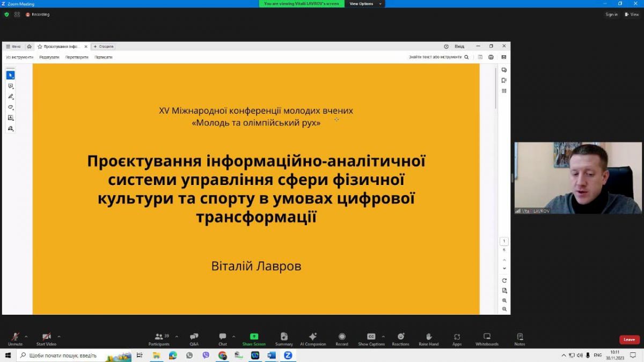Expand audio options arrow next to Unmute
The height and width of the screenshot is (362, 644).
tap(26, 337)
